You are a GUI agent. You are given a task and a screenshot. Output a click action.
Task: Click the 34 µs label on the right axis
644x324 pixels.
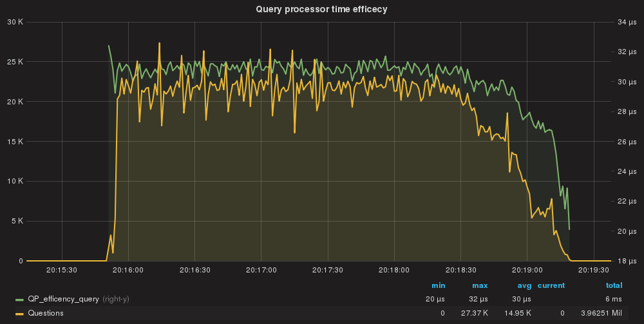tap(627, 22)
